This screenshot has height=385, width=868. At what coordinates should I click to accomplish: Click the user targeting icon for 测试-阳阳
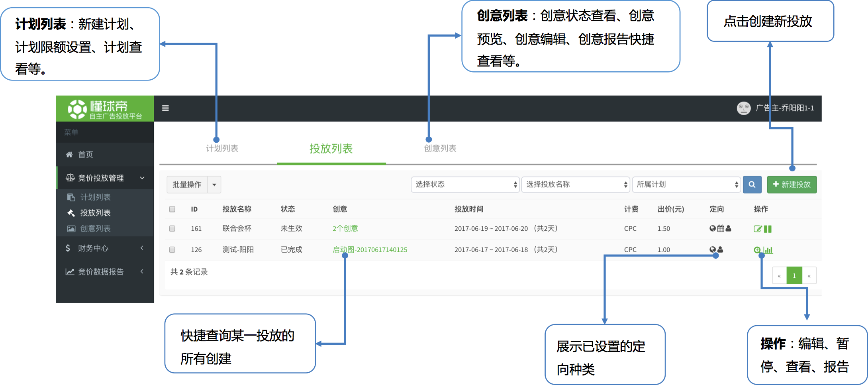[720, 249]
